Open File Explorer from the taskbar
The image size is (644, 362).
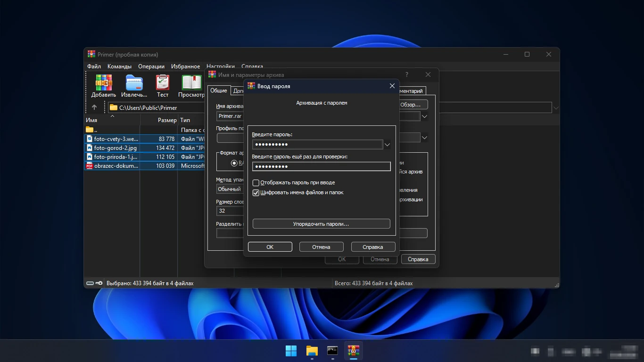point(312,351)
